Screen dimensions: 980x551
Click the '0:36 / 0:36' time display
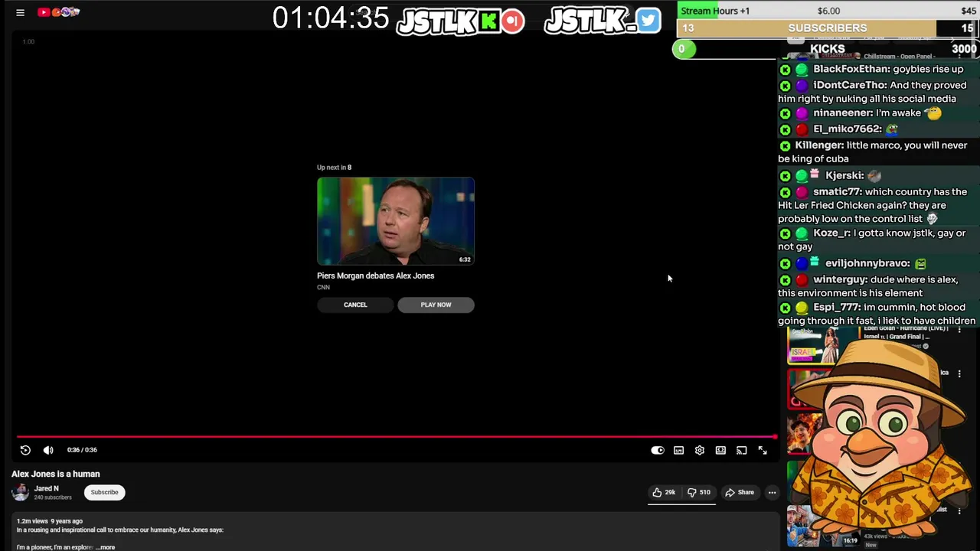point(82,450)
